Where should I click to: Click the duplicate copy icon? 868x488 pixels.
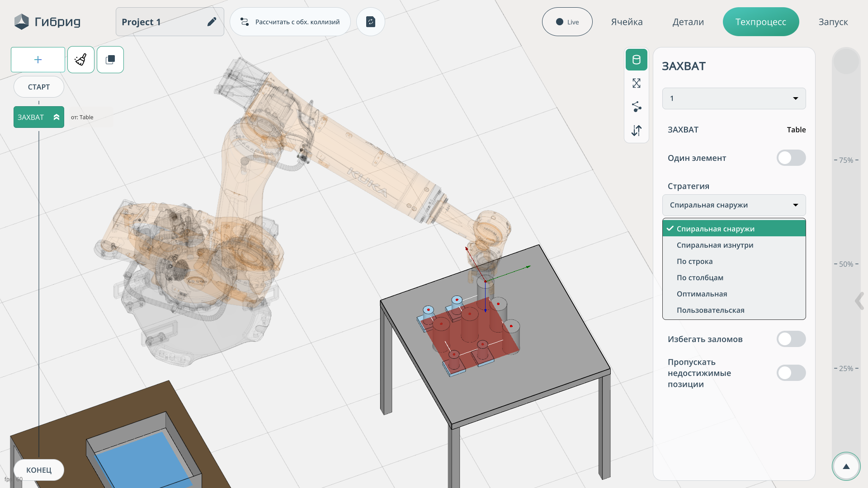110,60
